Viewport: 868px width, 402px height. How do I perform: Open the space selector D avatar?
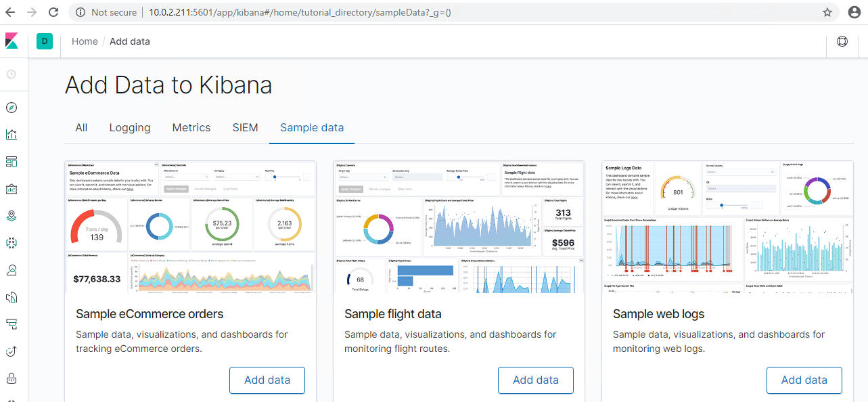point(45,41)
